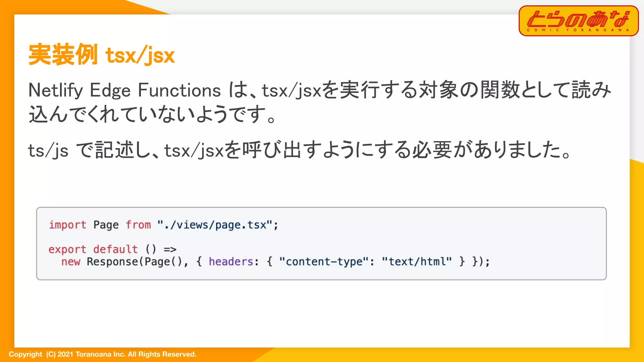This screenshot has width=644, height=362.
Task: Click the '"text/html"' string in the code
Action: tap(417, 261)
